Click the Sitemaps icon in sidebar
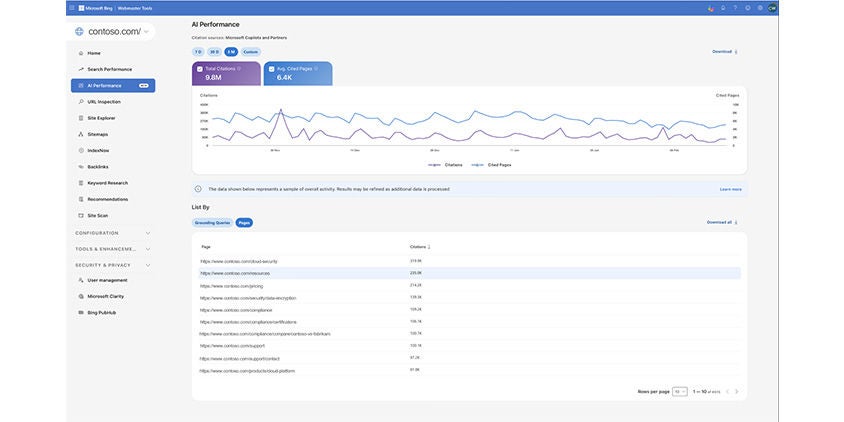The image size is (844, 422). click(80, 134)
